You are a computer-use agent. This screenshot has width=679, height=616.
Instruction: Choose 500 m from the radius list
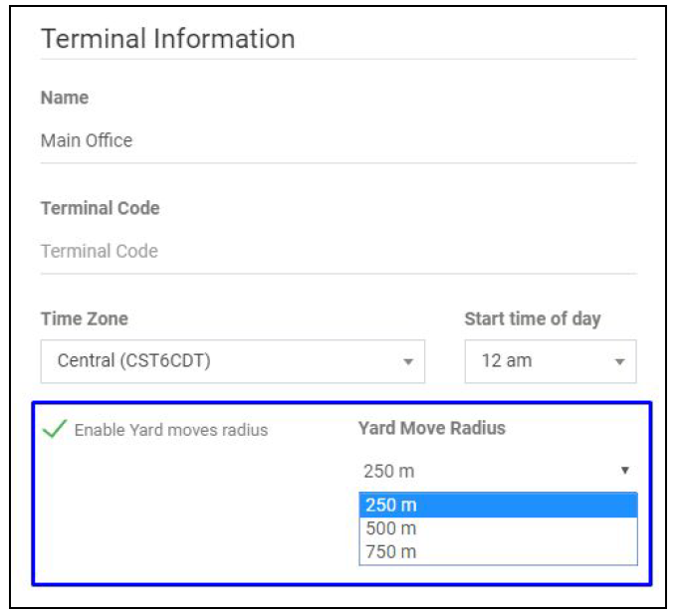coord(497,528)
